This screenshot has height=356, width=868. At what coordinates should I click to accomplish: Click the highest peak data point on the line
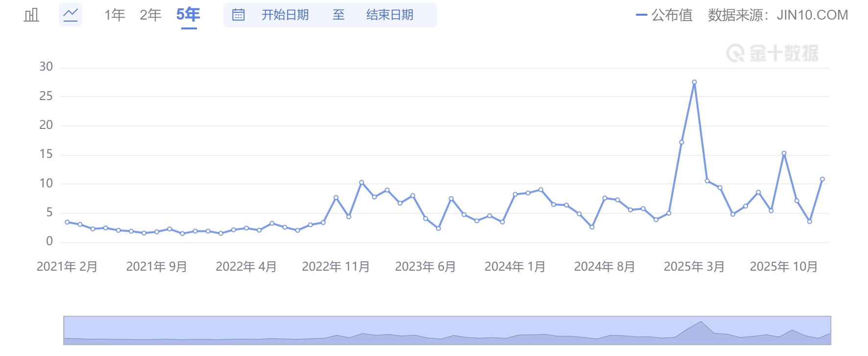point(694,82)
